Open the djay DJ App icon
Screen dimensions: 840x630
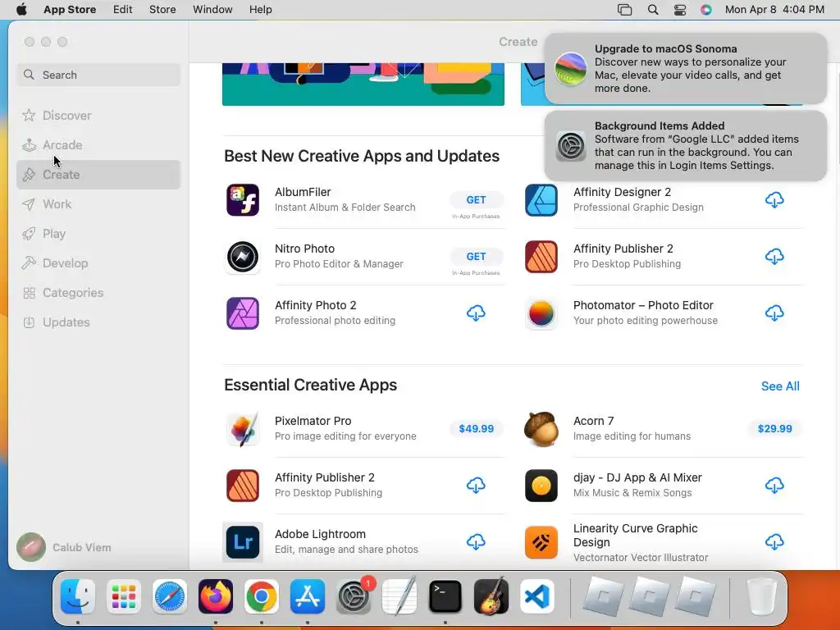coord(541,486)
